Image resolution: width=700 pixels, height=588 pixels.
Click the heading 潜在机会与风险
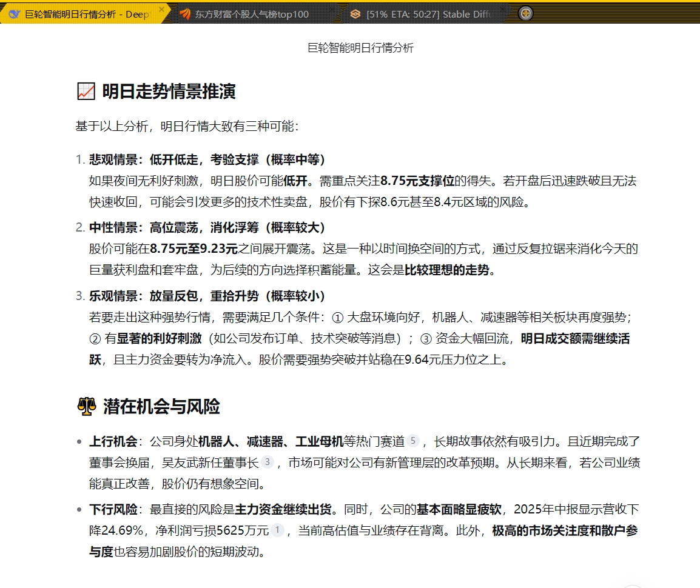point(161,406)
